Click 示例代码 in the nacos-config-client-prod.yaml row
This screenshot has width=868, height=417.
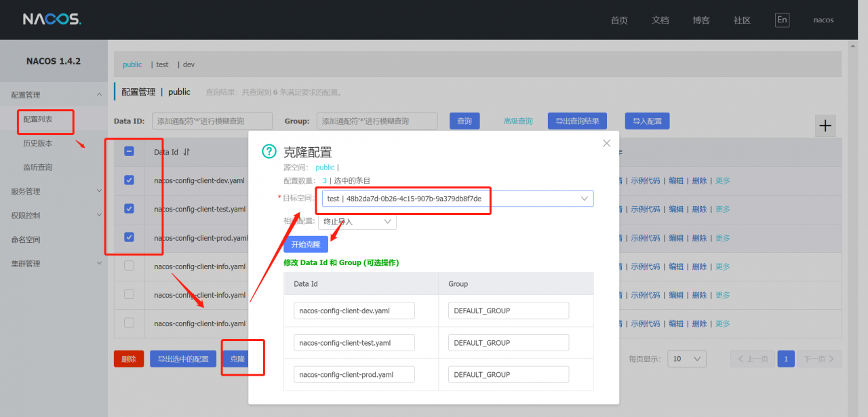(x=646, y=237)
